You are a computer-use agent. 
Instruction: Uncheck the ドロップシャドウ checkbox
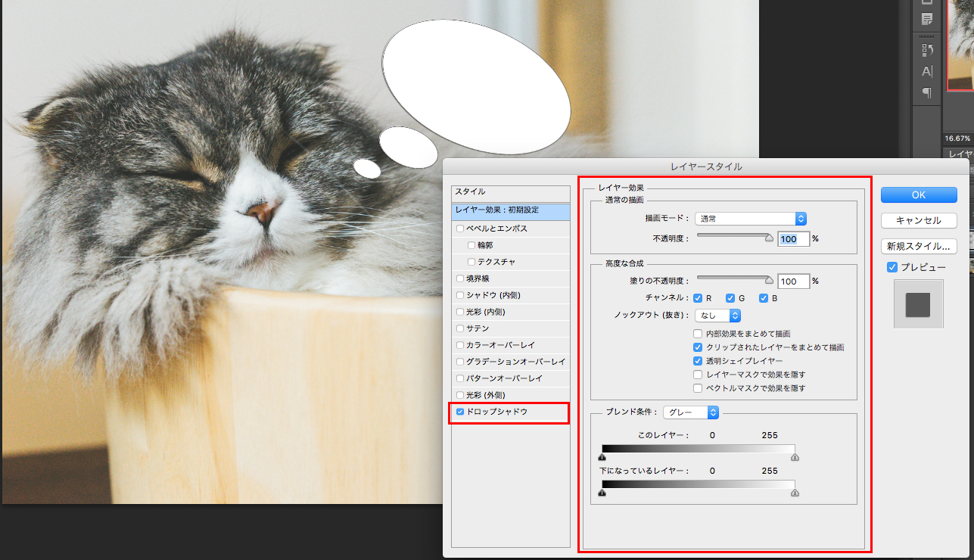(459, 412)
